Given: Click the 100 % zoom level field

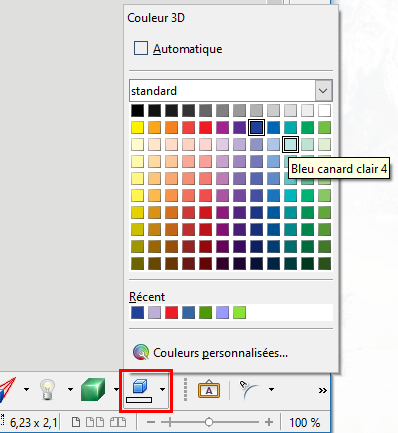Looking at the screenshot, I should click(305, 423).
